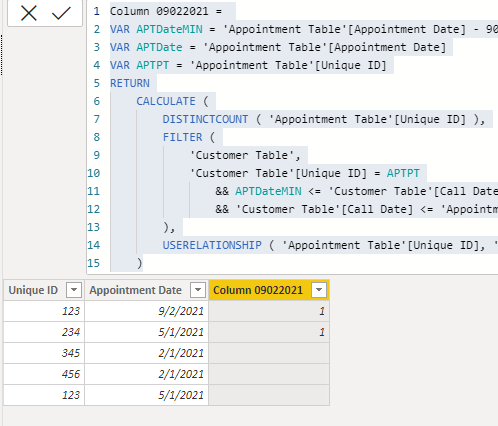The width and height of the screenshot is (498, 426).
Task: Click the DISTINCTCOUNT function on line 7
Action: [205, 119]
